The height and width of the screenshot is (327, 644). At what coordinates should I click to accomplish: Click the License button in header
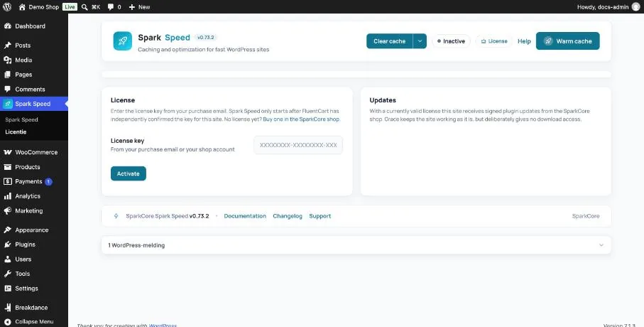pos(494,41)
